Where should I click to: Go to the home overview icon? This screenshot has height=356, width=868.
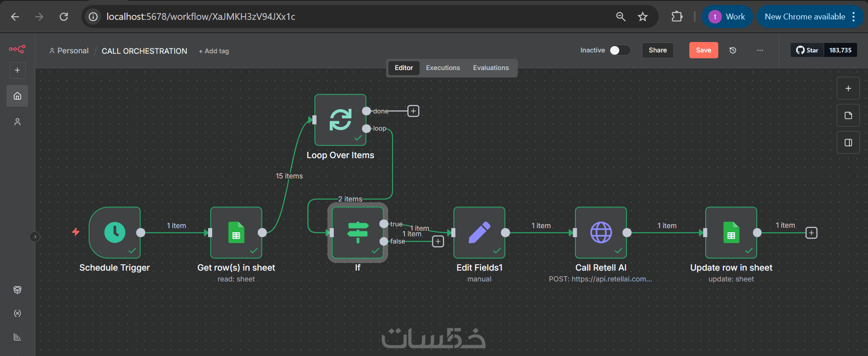point(17,96)
